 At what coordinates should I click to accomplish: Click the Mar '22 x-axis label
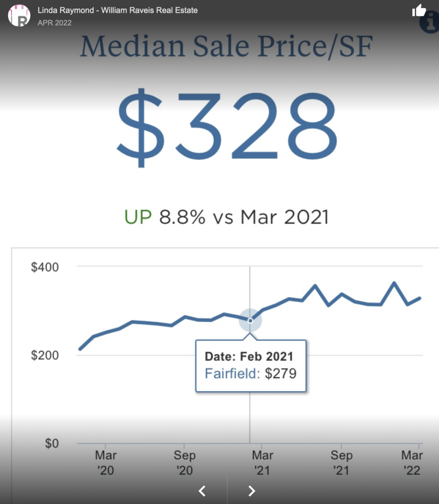(411, 463)
